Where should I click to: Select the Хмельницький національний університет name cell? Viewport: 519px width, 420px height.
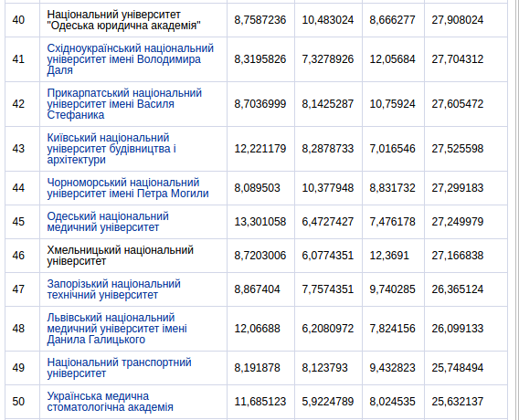[133, 256]
